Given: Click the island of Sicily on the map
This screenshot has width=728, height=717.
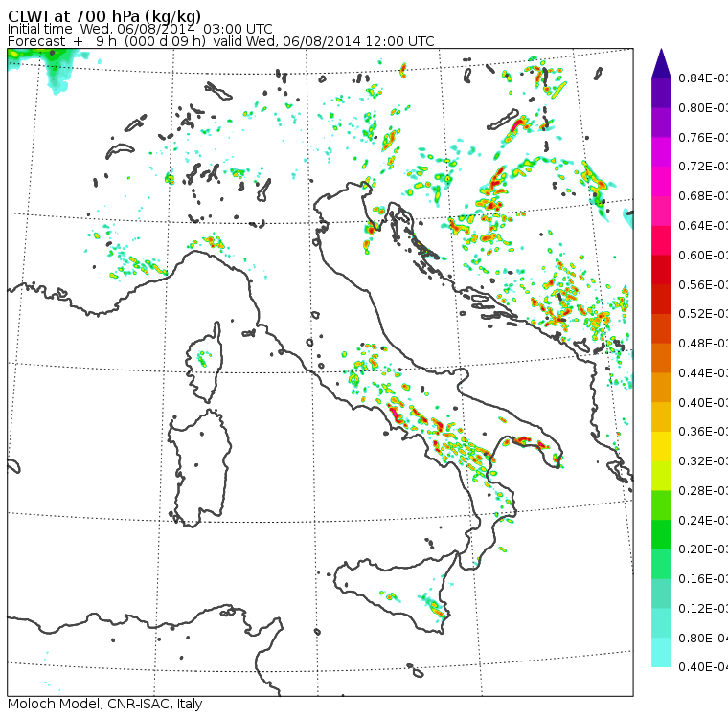Looking at the screenshot, I should click(x=395, y=592).
